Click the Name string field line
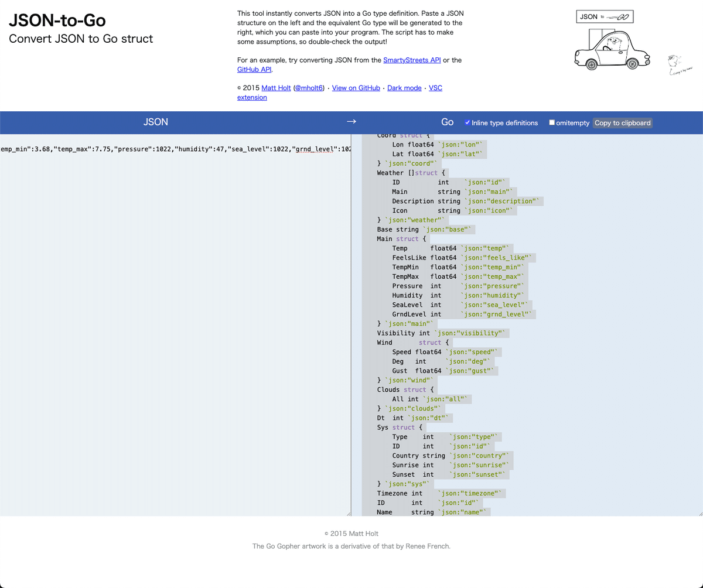 tap(433, 512)
